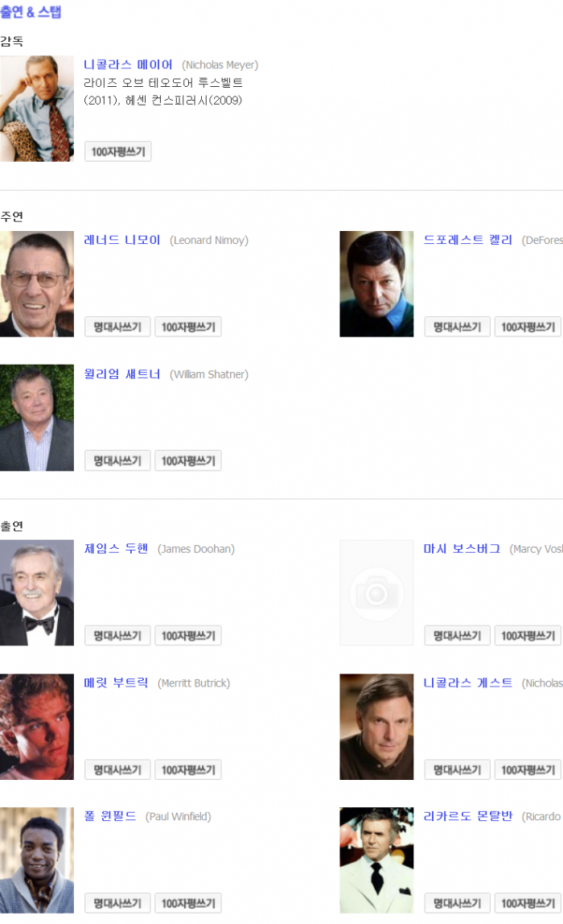
Task: Open the 드포레스트 켈리 actor link
Action: 468,240
